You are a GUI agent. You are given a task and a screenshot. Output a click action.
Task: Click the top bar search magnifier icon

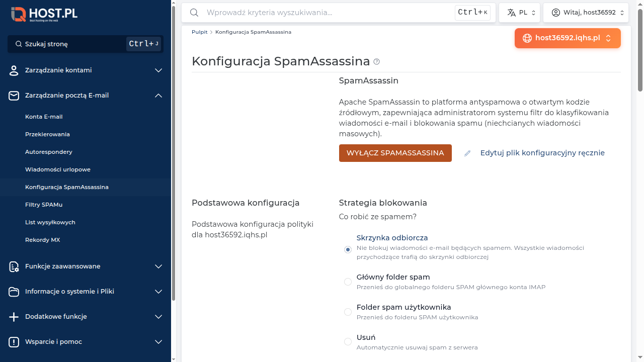[x=194, y=13]
